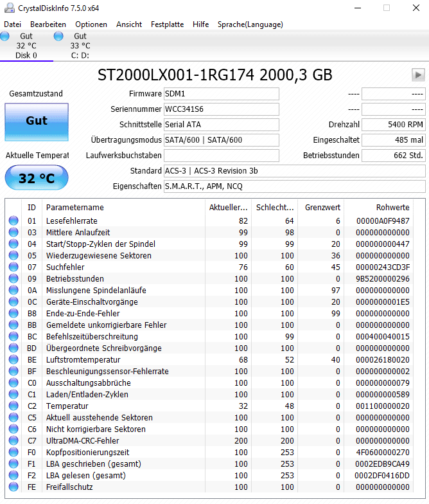Click status icon for Laden/Entladen-Zyklen row
This screenshot has height=504, width=429.
pyautogui.click(x=13, y=395)
